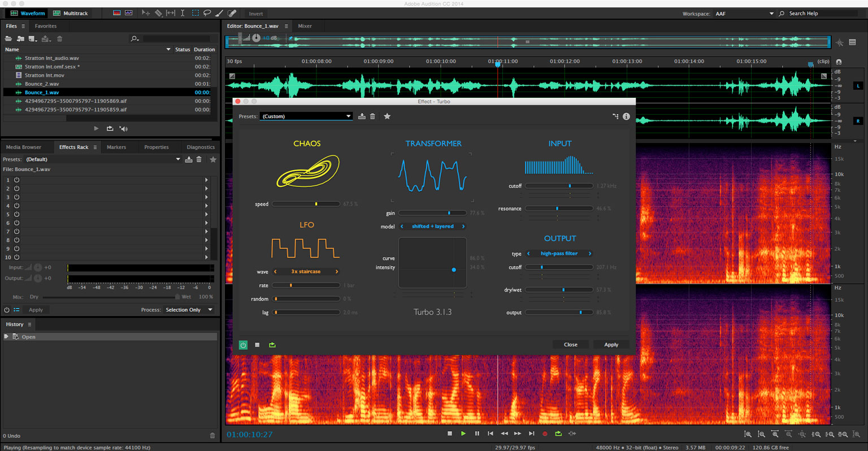Image resolution: width=868 pixels, height=451 pixels.
Task: Toggle the left channel L button
Action: click(x=858, y=86)
